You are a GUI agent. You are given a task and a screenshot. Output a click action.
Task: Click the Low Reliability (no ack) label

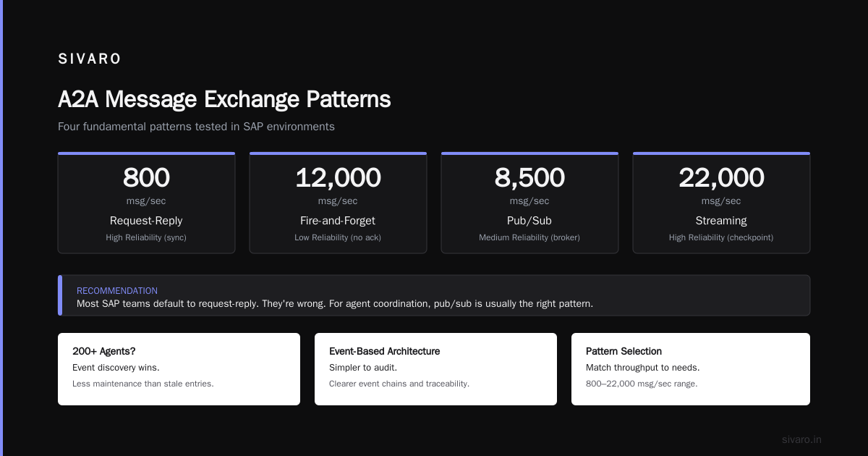338,237
